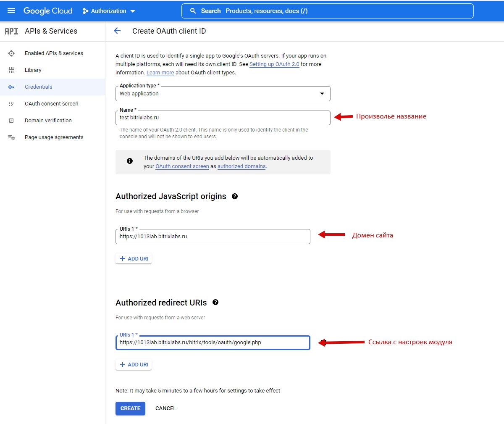Open the OAuth consent screen sidebar item
The image size is (504, 424).
click(x=51, y=104)
